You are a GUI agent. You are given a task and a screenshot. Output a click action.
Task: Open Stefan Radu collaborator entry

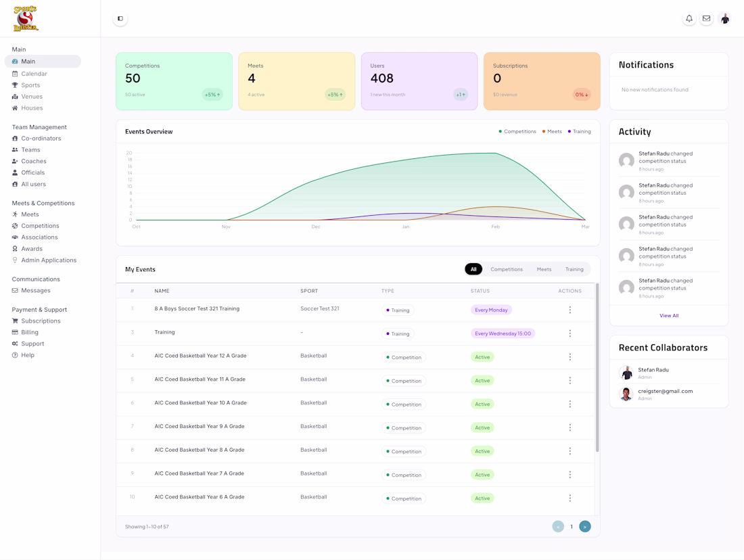click(669, 373)
